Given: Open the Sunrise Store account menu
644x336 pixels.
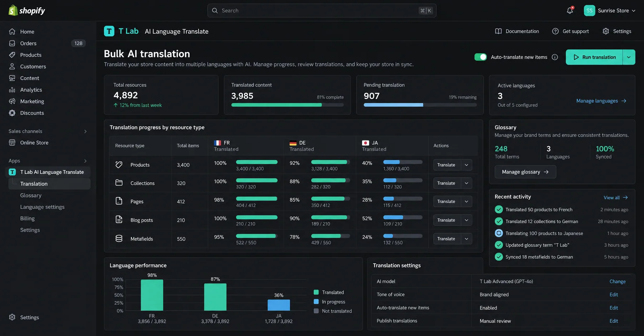Looking at the screenshot, I should [x=610, y=10].
